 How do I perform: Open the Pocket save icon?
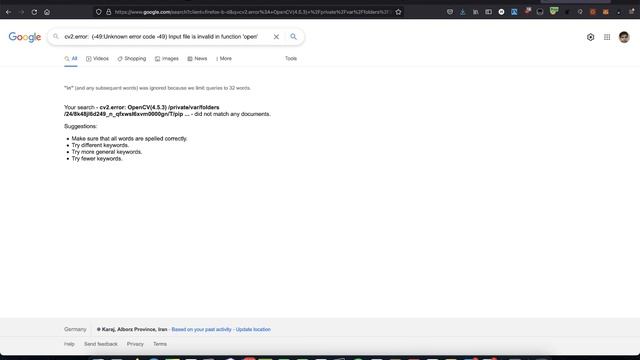point(450,12)
